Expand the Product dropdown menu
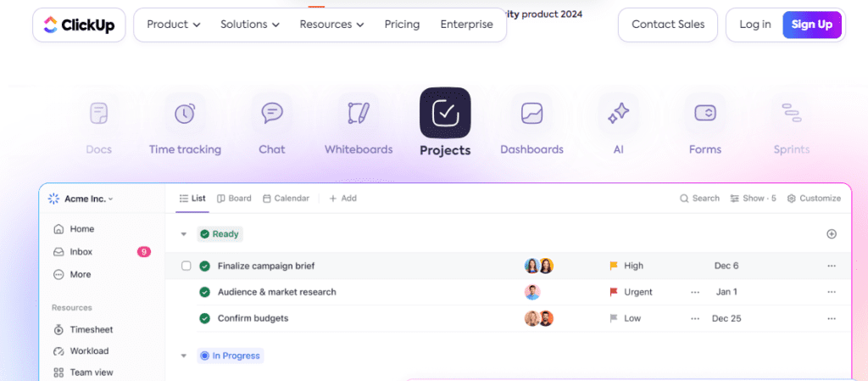The height and width of the screenshot is (381, 868). pyautogui.click(x=174, y=25)
